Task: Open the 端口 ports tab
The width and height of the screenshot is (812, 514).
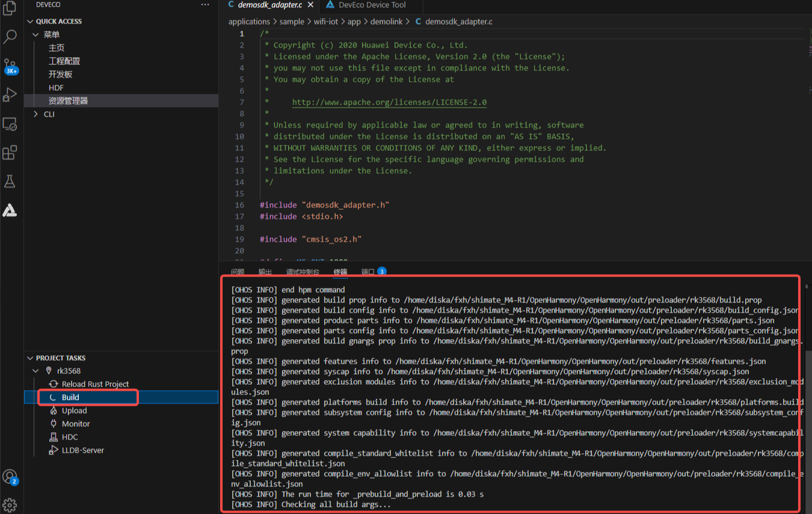Action: click(x=368, y=272)
